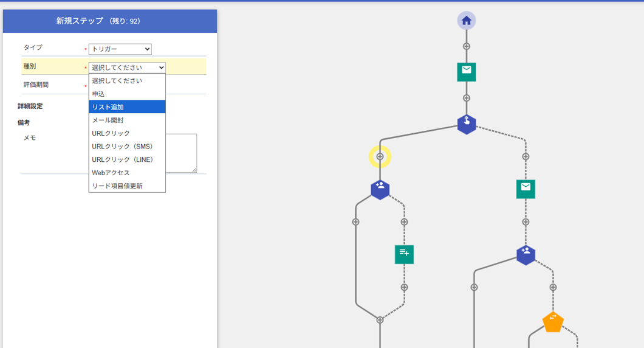The width and height of the screenshot is (644, 348).
Task: Click the green mail icon on right branch
Action: point(526,189)
